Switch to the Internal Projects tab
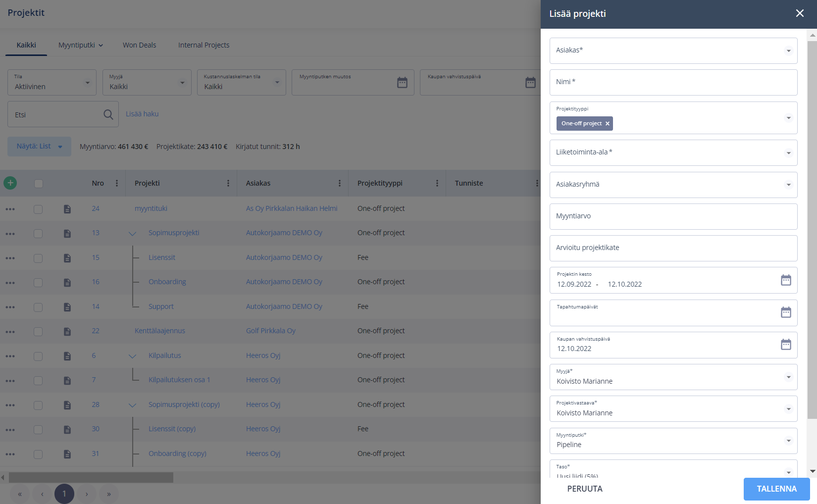 [x=204, y=45]
